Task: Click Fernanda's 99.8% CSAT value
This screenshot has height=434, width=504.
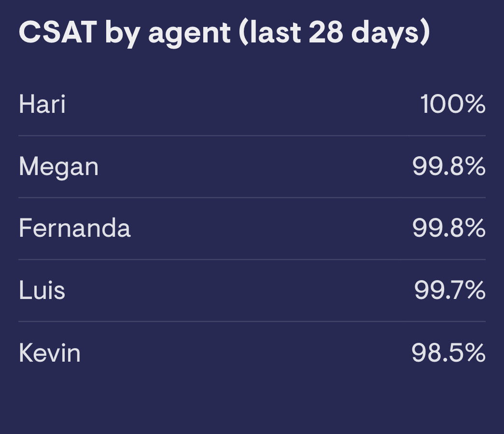Action: [x=448, y=228]
